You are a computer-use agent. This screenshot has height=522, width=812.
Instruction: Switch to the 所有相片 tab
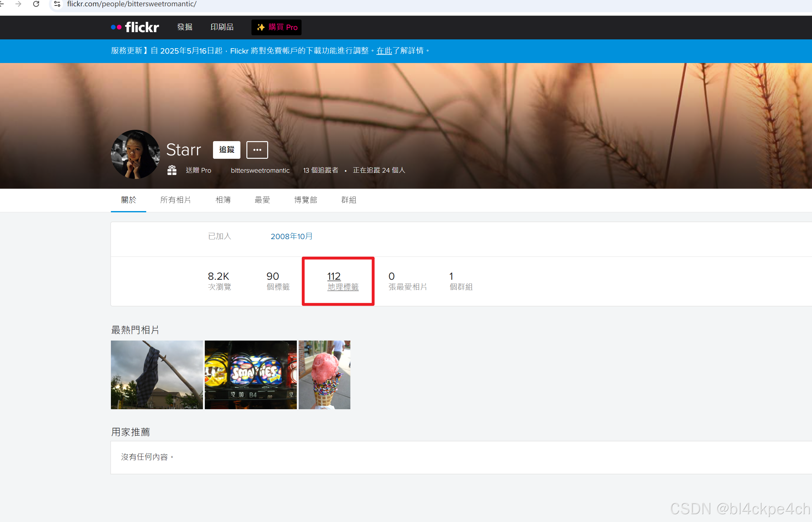175,200
